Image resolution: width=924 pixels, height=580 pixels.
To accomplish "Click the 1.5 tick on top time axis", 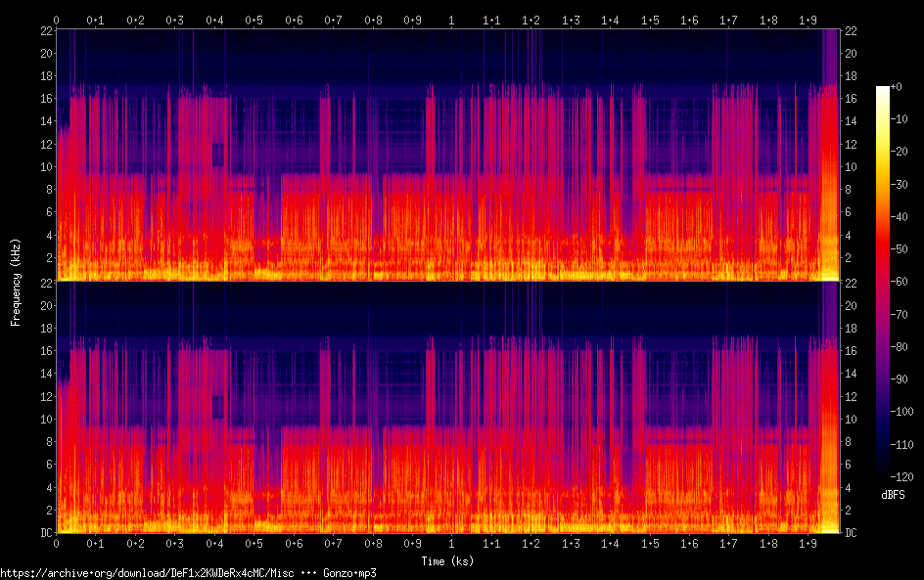I will [x=649, y=20].
